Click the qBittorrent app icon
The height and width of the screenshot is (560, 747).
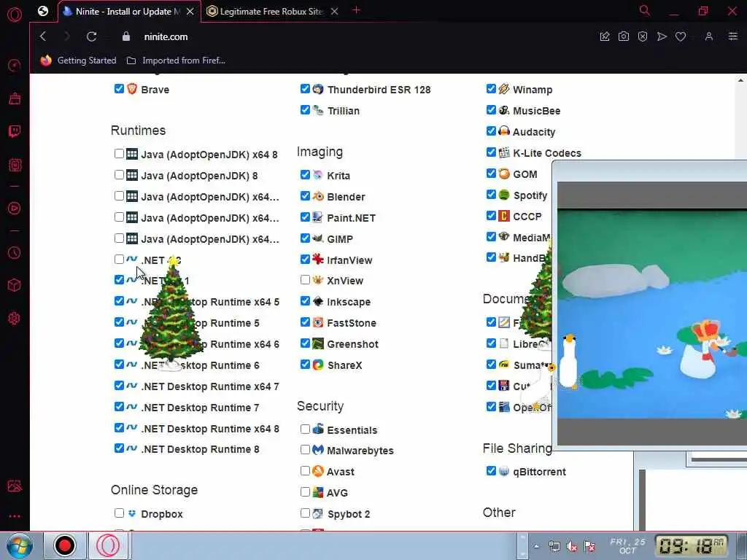(x=504, y=472)
